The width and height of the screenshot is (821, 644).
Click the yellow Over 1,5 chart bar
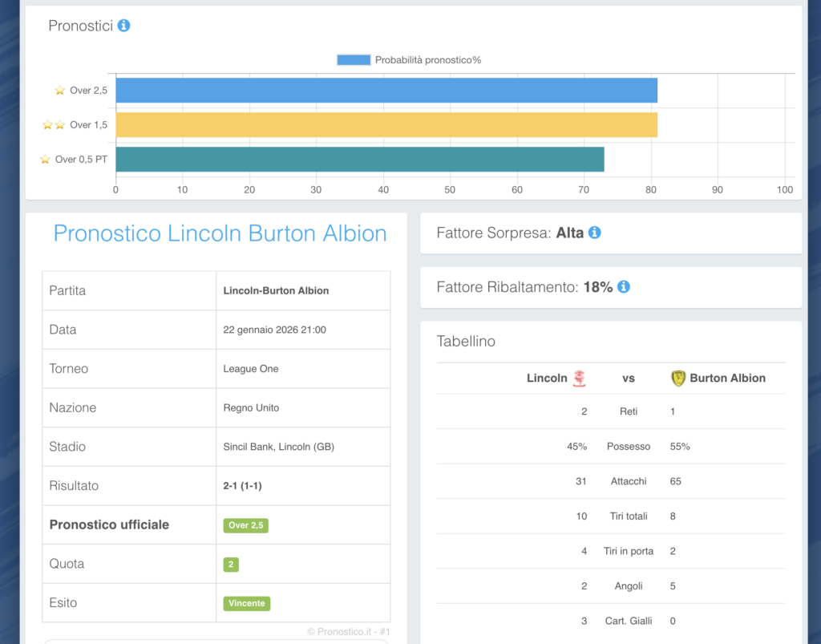point(385,125)
